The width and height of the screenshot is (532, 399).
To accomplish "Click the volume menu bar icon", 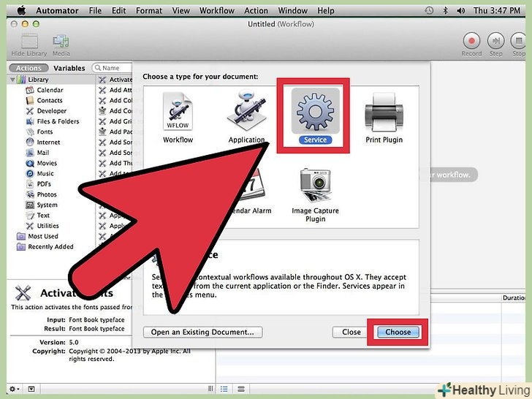I will 460,11.
